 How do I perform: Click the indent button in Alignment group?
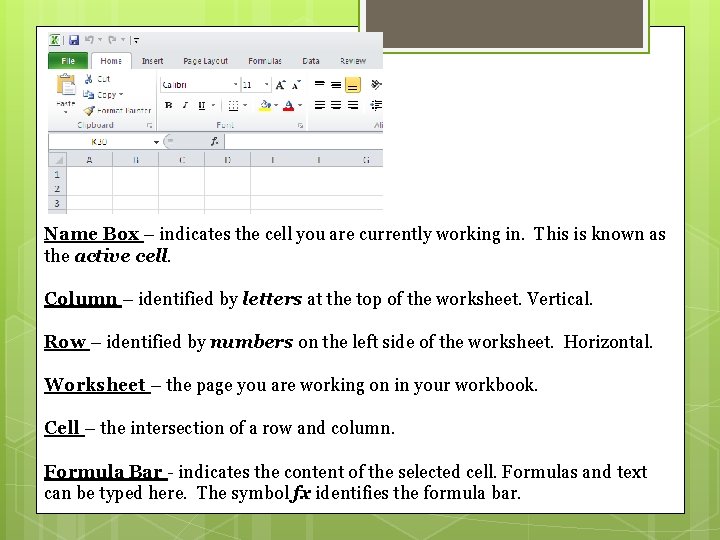pyautogui.click(x=376, y=105)
